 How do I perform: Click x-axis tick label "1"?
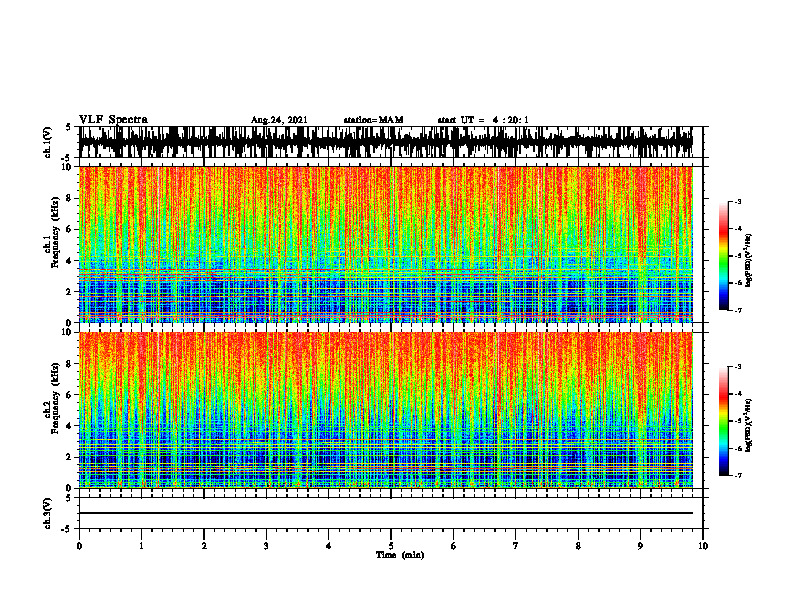(141, 546)
